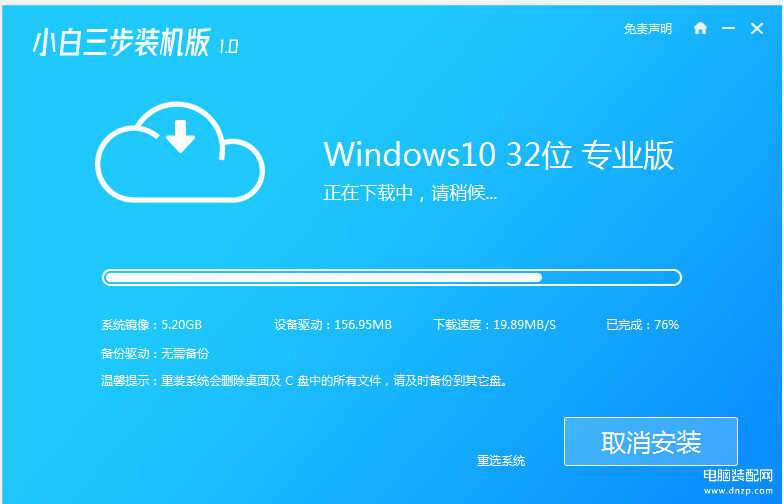Click the download progress bar

tap(392, 278)
